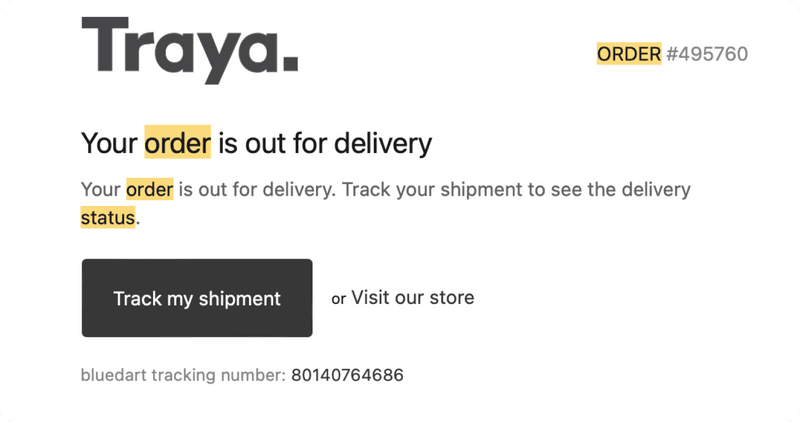Click the highlighted word status
Image resolution: width=800 pixels, height=422 pixels.
(107, 217)
